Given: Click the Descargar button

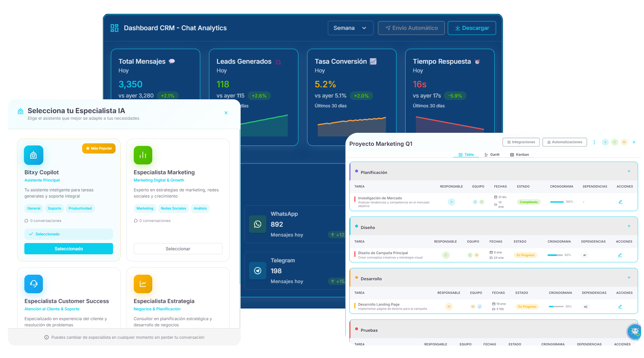Looking at the screenshot, I should [472, 28].
